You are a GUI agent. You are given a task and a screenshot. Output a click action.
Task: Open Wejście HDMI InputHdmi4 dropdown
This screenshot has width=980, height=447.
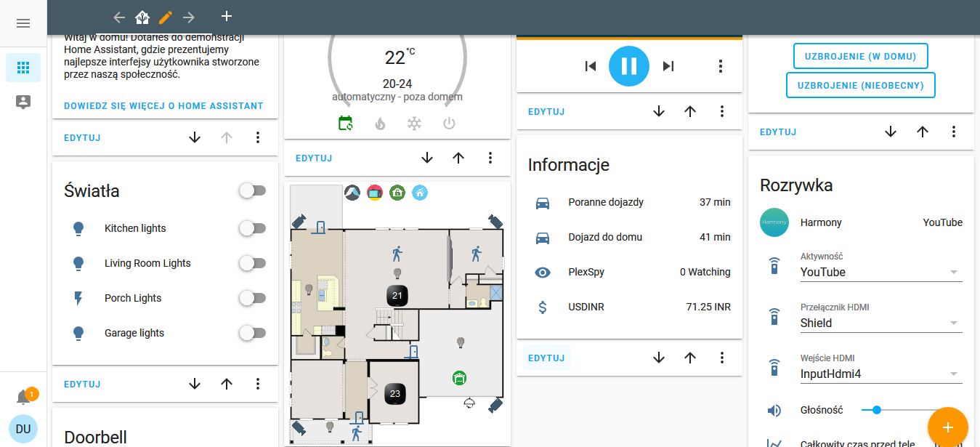pyautogui.click(x=880, y=374)
